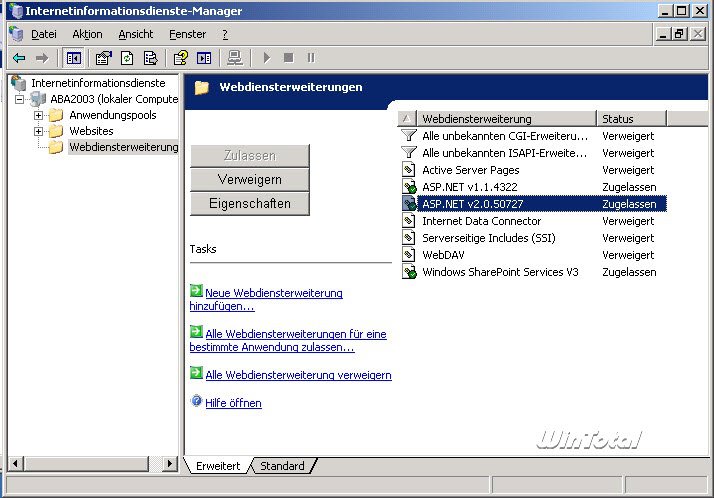Toggle the console tree show/hide icon
Viewport: 714px width, 498px height.
pyautogui.click(x=73, y=58)
